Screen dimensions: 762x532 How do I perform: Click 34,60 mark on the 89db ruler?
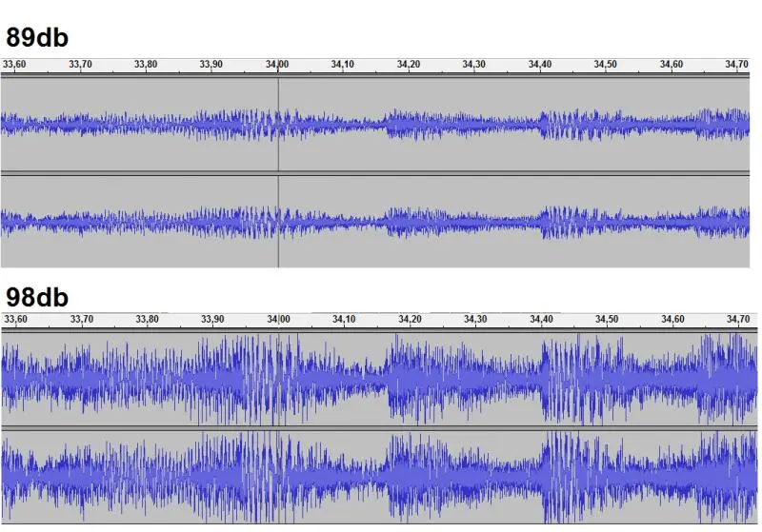672,65
